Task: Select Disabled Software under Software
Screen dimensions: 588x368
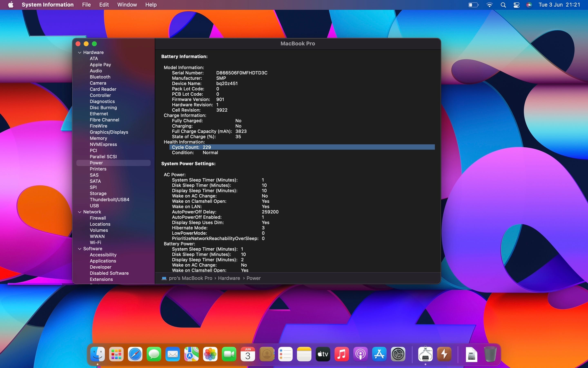Action: 109,273
